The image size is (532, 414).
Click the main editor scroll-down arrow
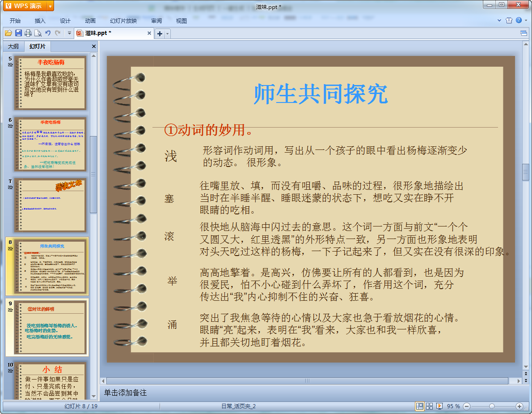pyautogui.click(x=526, y=367)
